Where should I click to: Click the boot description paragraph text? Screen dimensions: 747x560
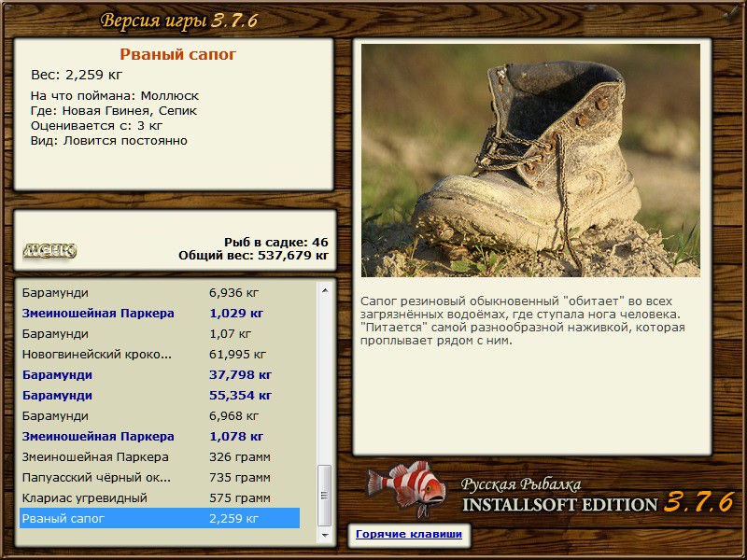(522, 320)
